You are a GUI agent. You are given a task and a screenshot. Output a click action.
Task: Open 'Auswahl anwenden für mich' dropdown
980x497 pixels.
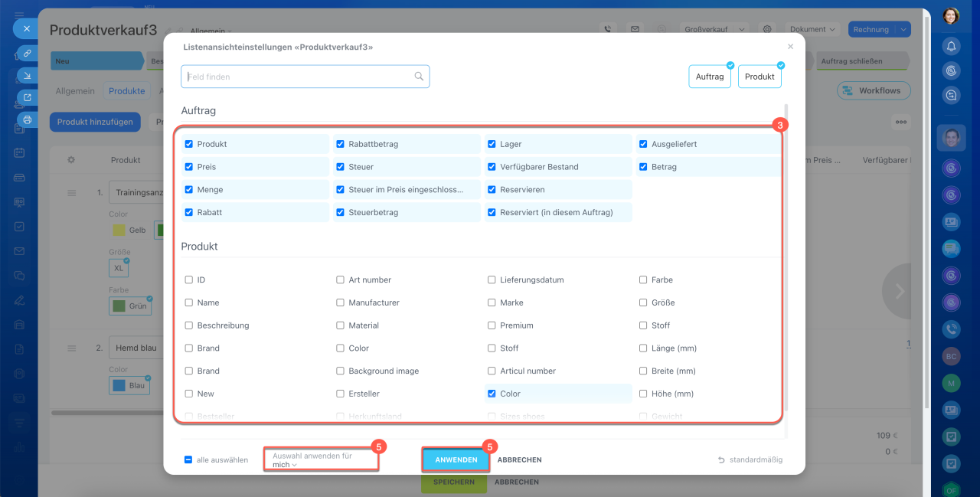point(284,465)
